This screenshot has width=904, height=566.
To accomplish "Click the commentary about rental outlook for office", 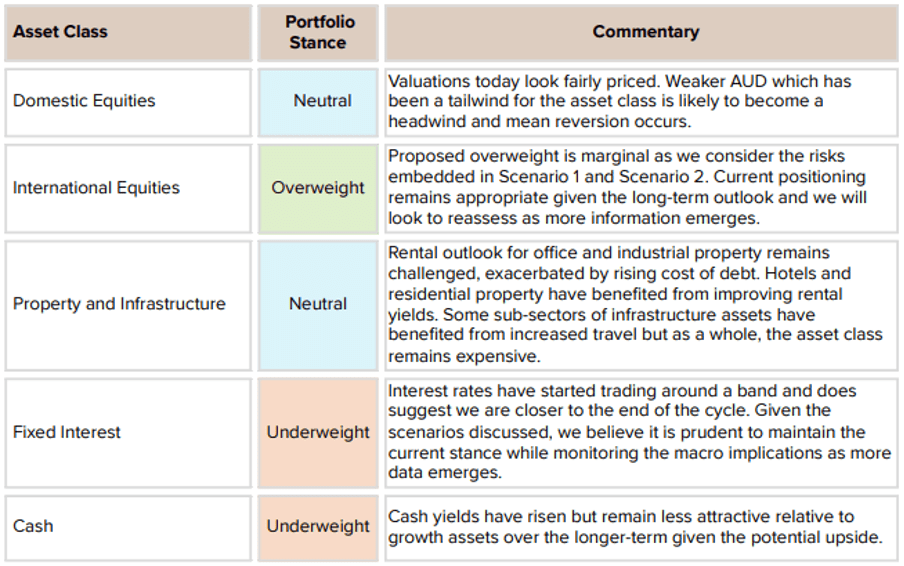I will 641,305.
